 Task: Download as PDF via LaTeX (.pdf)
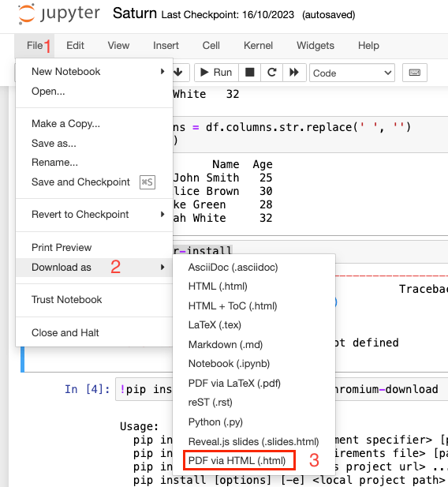coord(254,384)
